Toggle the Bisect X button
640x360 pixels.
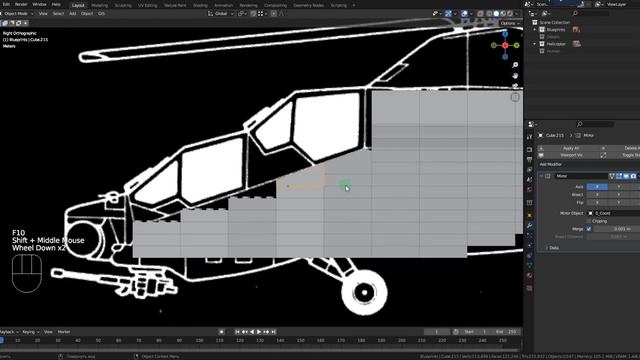pyautogui.click(x=597, y=194)
